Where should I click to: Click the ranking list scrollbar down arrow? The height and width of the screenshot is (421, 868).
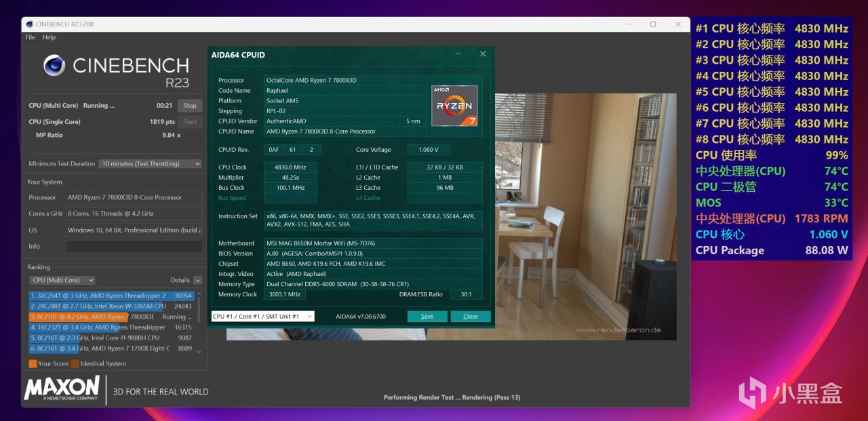click(x=199, y=351)
